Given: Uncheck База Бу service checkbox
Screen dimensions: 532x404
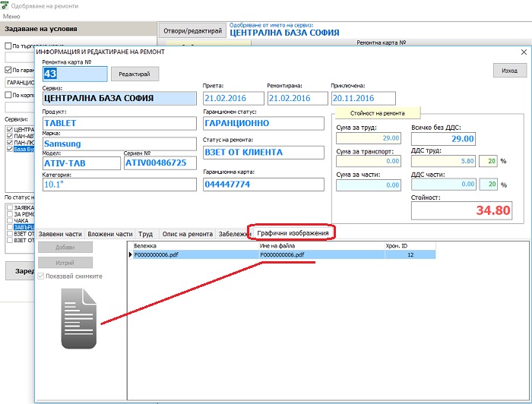Looking at the screenshot, I should tap(10, 149).
